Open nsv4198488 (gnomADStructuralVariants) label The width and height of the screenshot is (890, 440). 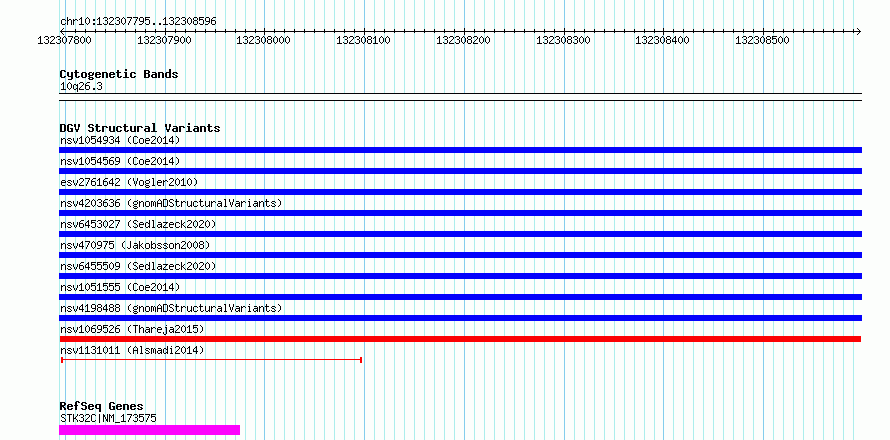click(x=171, y=308)
